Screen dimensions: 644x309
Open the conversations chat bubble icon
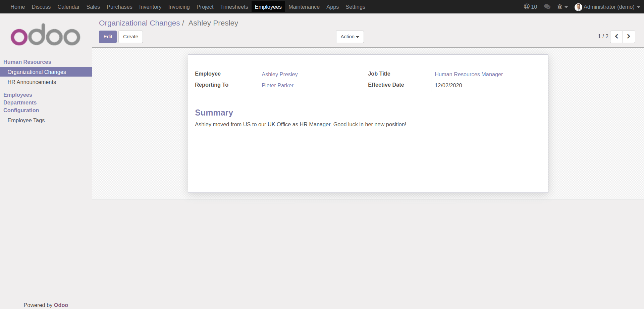(547, 7)
